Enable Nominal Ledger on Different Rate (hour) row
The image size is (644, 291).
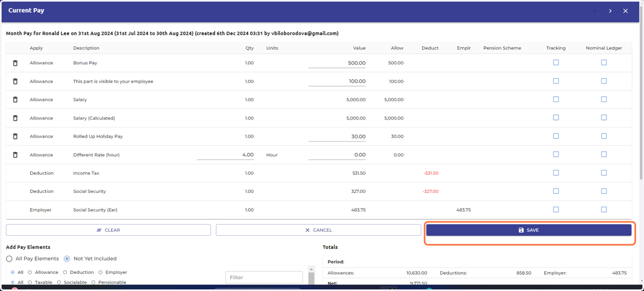[604, 154]
